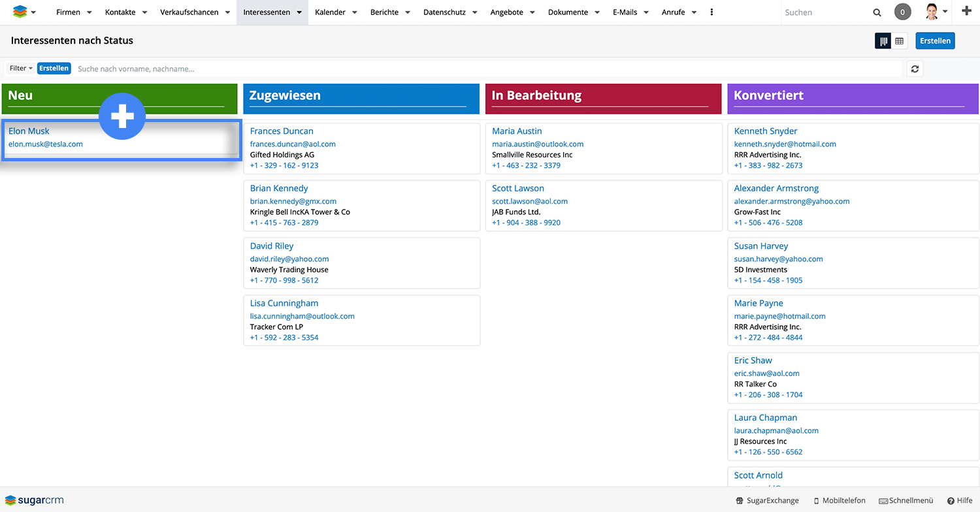Click the blue Erstellen button in header
This screenshot has width=980, height=512.
point(935,40)
